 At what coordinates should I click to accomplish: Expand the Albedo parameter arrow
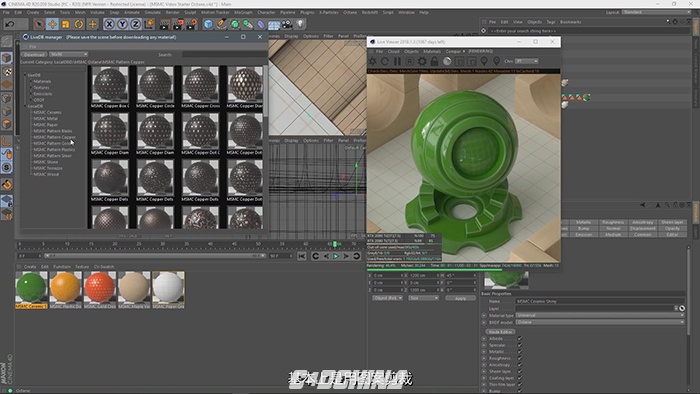[x=484, y=339]
